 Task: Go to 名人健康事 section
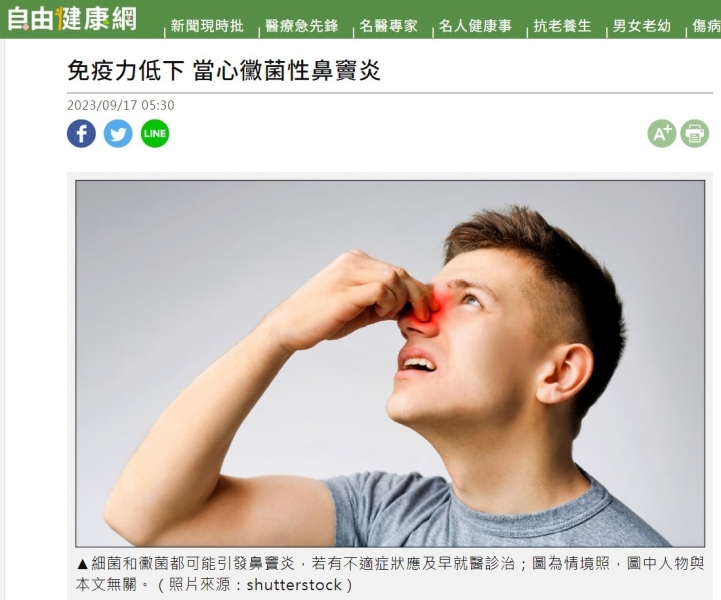(x=475, y=26)
